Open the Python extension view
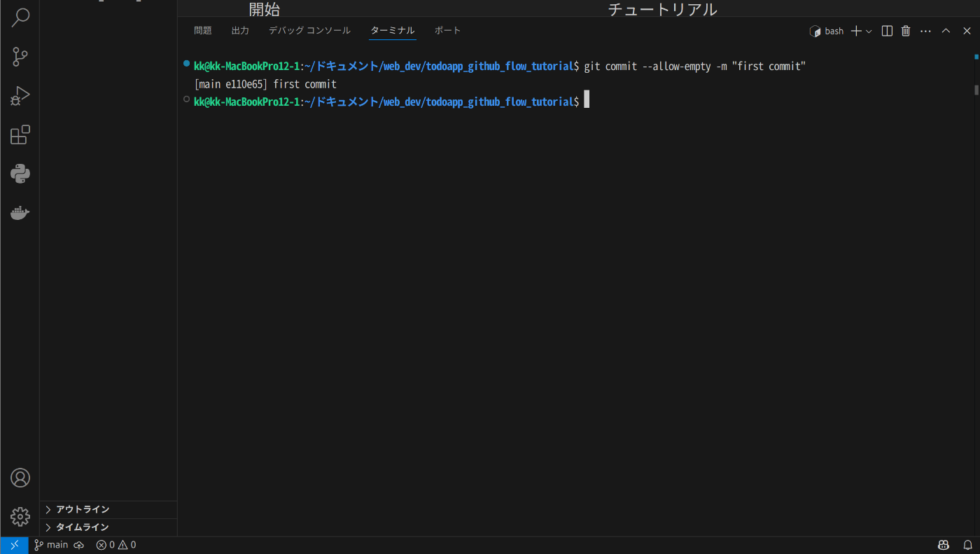Screen dimensions: 980x554 [20, 174]
